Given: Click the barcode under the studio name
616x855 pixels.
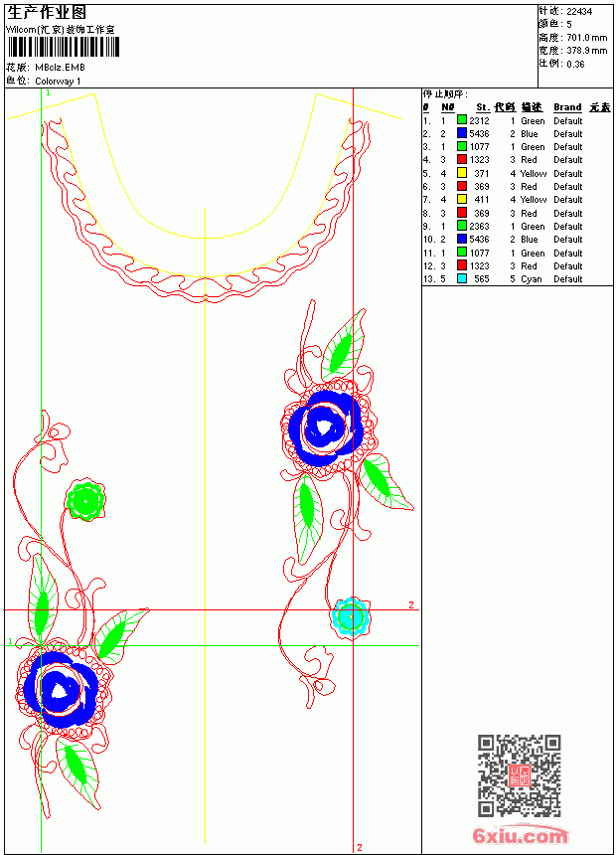Looking at the screenshot, I should pyautogui.click(x=63, y=47).
